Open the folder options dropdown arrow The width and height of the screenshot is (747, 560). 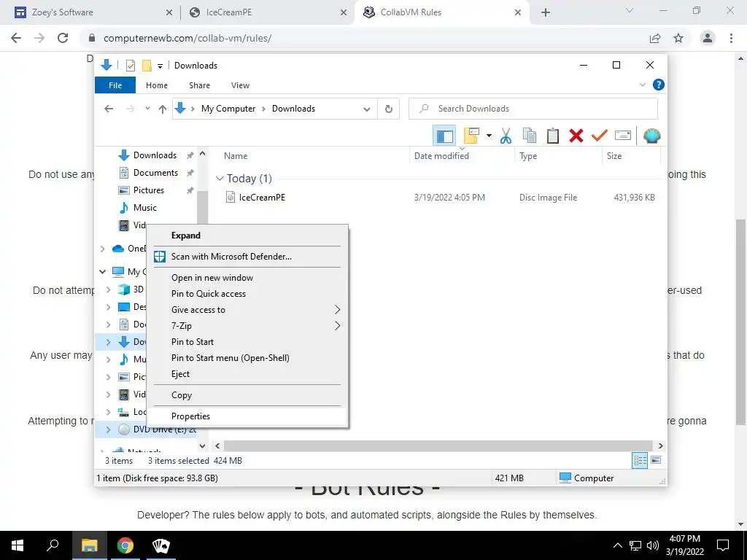(x=489, y=136)
